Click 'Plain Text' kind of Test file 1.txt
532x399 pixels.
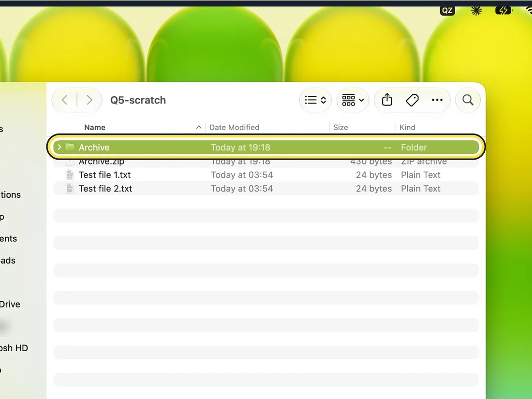421,175
